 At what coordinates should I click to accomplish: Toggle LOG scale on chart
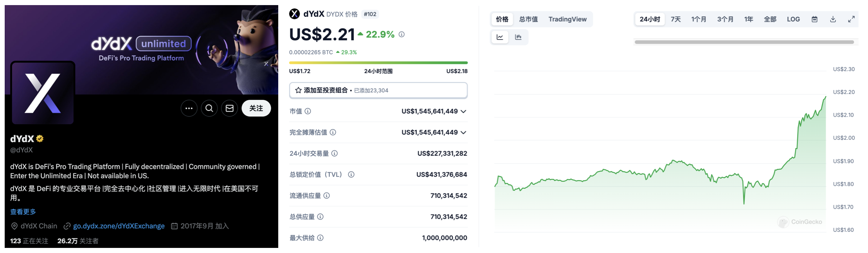pos(793,19)
